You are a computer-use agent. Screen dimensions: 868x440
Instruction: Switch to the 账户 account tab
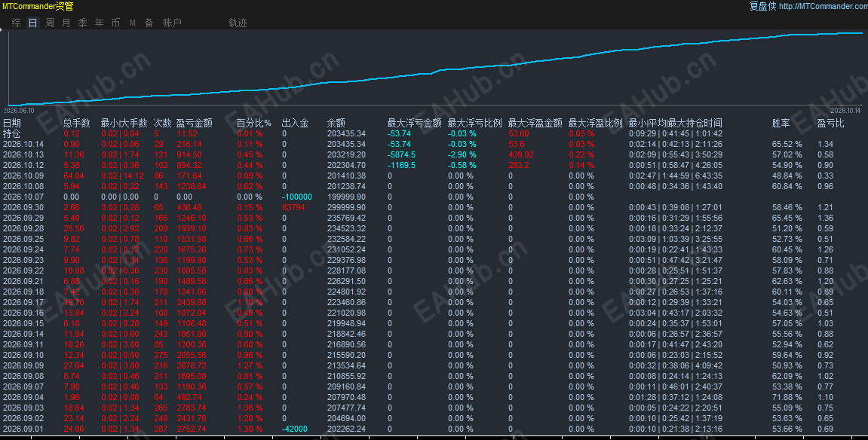[x=172, y=23]
